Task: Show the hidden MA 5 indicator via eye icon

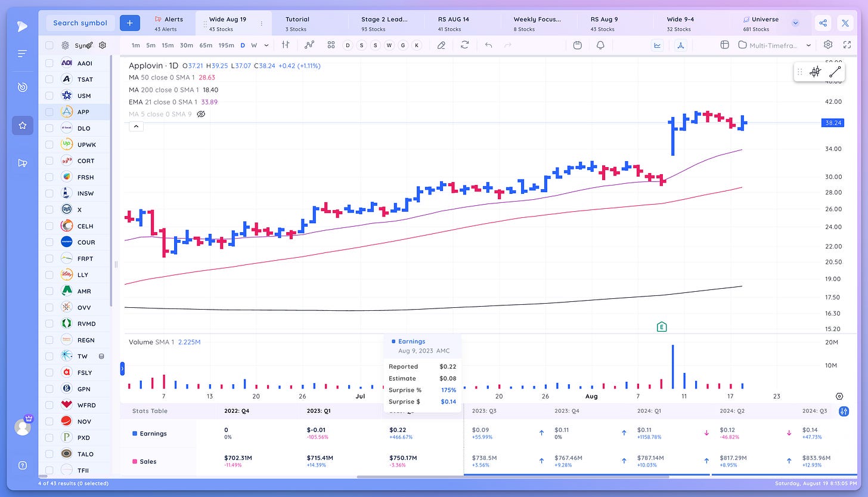Action: pos(201,114)
